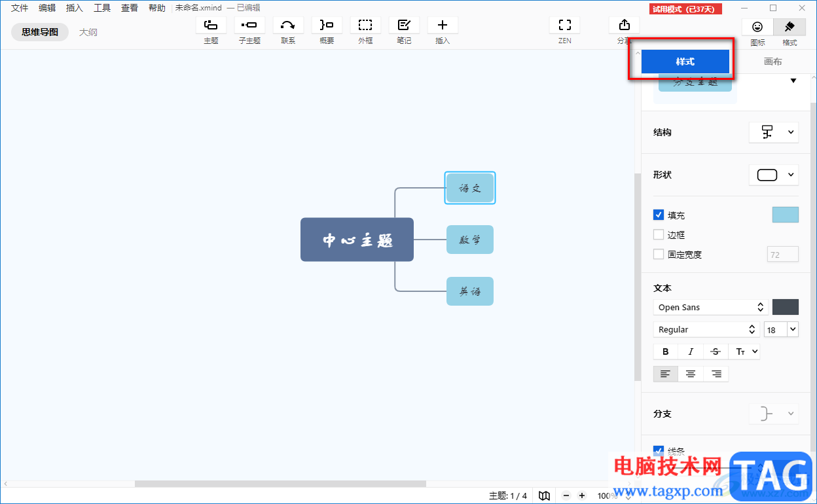Open the Regular font weight dropdown
This screenshot has width=817, height=504.
(706, 329)
